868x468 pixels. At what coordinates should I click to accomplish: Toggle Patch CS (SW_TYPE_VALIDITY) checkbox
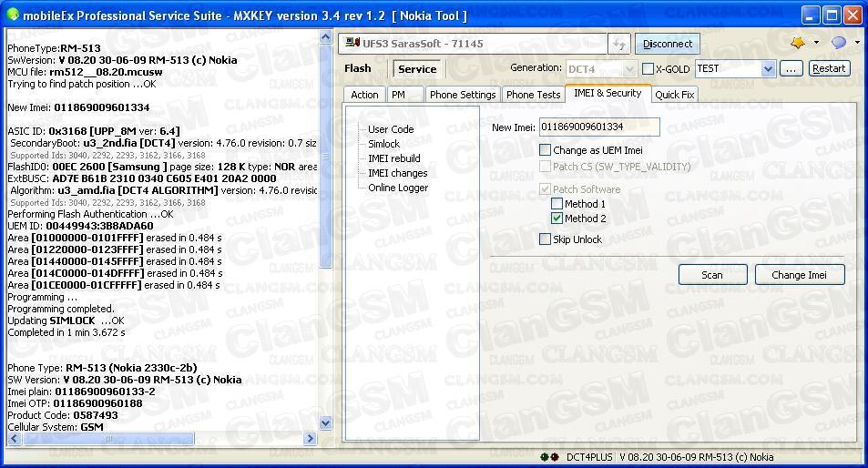tap(546, 167)
